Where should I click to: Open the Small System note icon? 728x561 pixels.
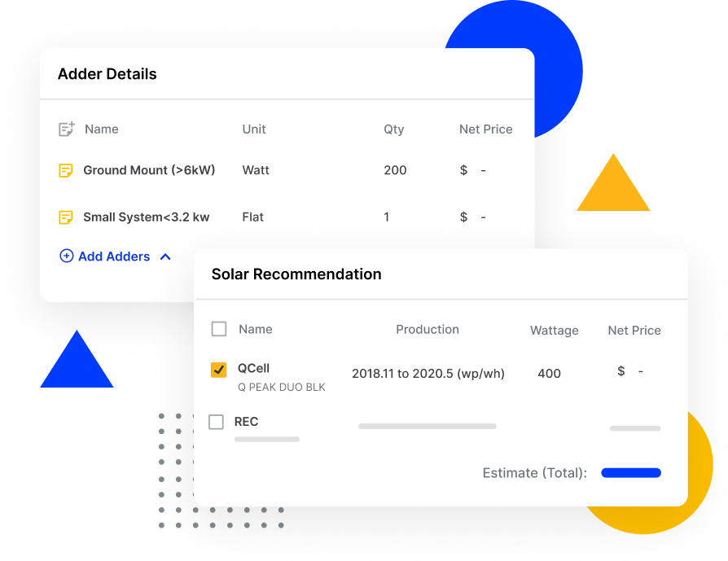click(x=65, y=217)
